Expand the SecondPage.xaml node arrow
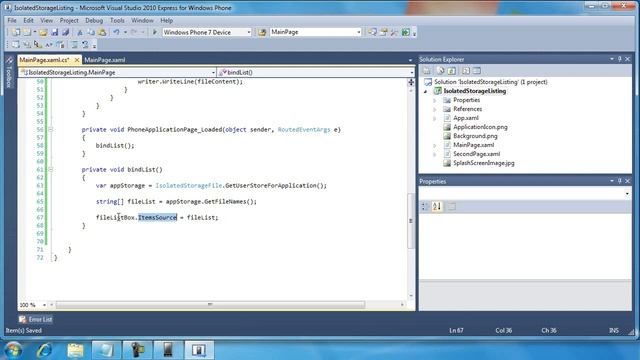Screen dimensions: 640x360 435,154
